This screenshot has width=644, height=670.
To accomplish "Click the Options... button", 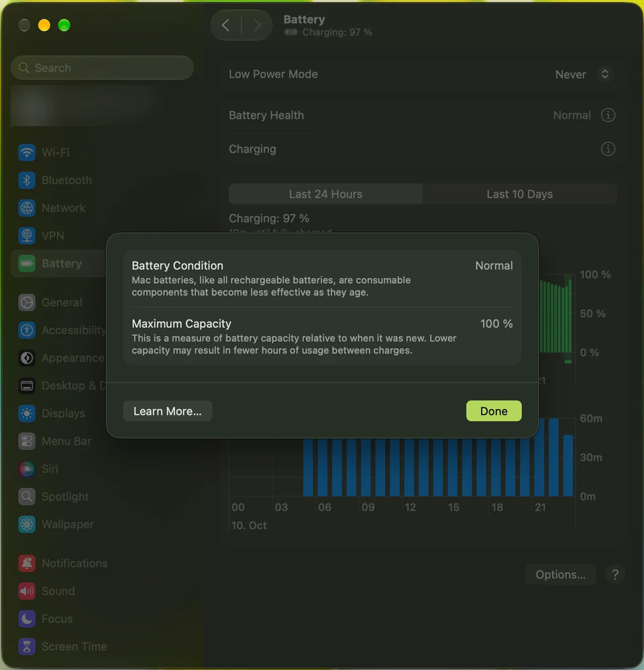I will click(x=560, y=574).
